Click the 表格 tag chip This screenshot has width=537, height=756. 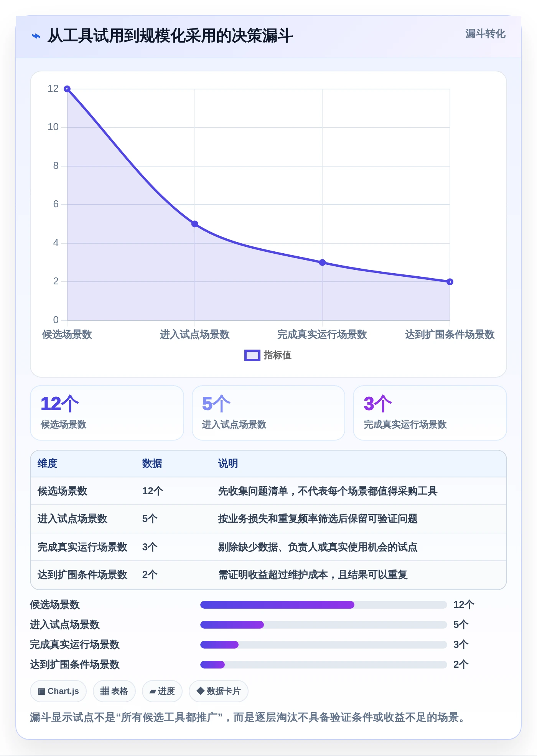click(x=114, y=691)
